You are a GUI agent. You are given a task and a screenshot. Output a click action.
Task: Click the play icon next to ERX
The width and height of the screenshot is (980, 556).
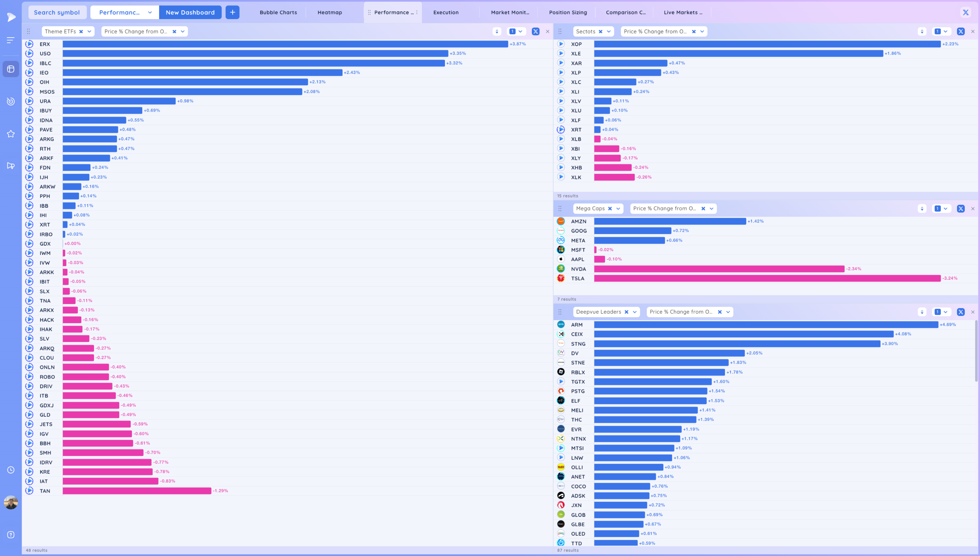click(29, 44)
